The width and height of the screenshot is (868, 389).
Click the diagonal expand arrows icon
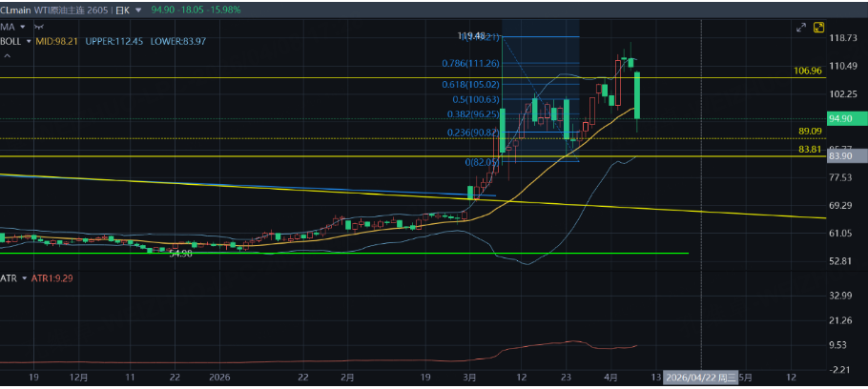(800, 28)
